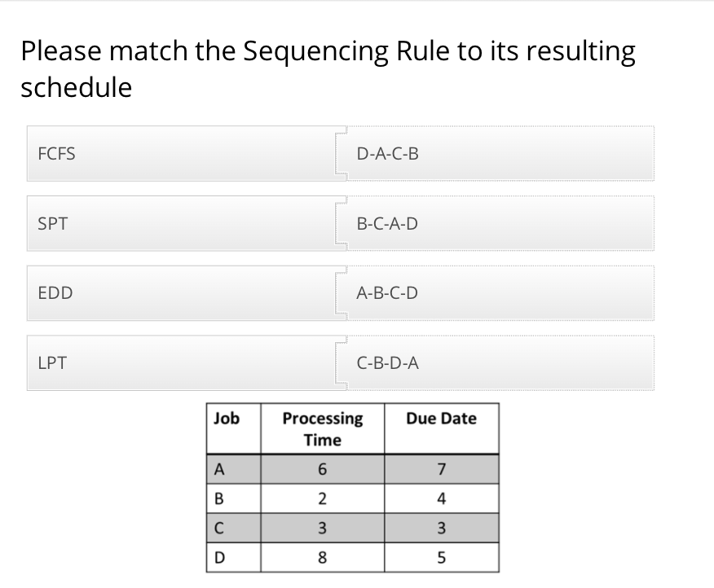This screenshot has width=714, height=588.
Task: Click the processing time value 6 for Job A
Action: (322, 469)
